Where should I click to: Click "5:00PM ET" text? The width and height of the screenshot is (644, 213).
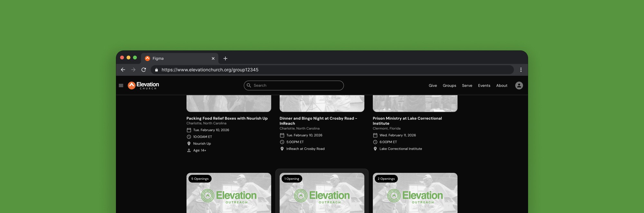295,142
